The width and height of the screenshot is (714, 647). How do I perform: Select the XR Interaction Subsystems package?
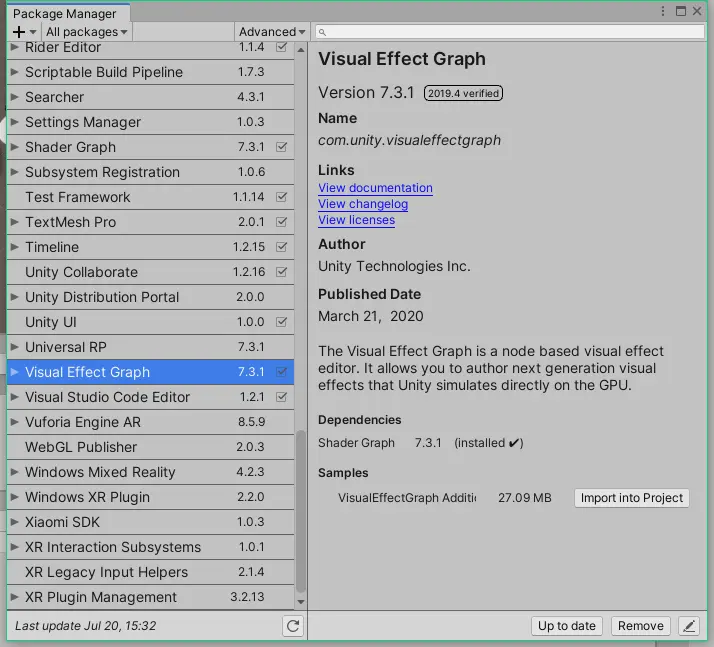coord(150,547)
